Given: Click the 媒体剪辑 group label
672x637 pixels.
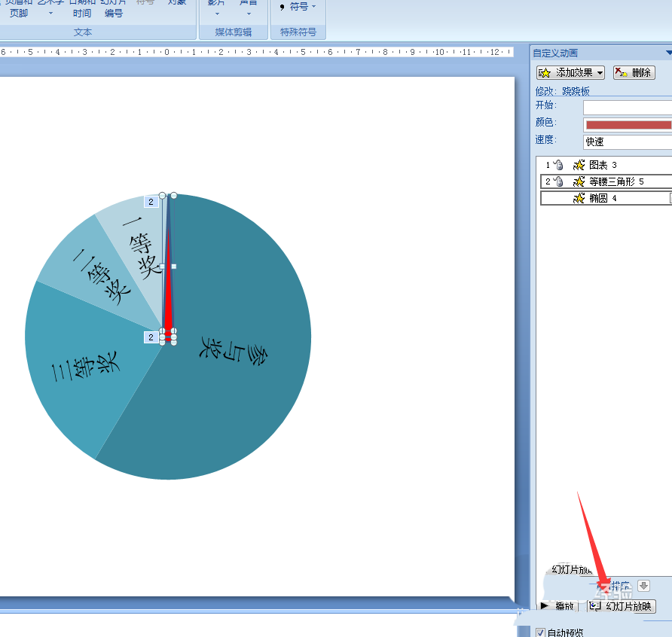Looking at the screenshot, I should 233,32.
